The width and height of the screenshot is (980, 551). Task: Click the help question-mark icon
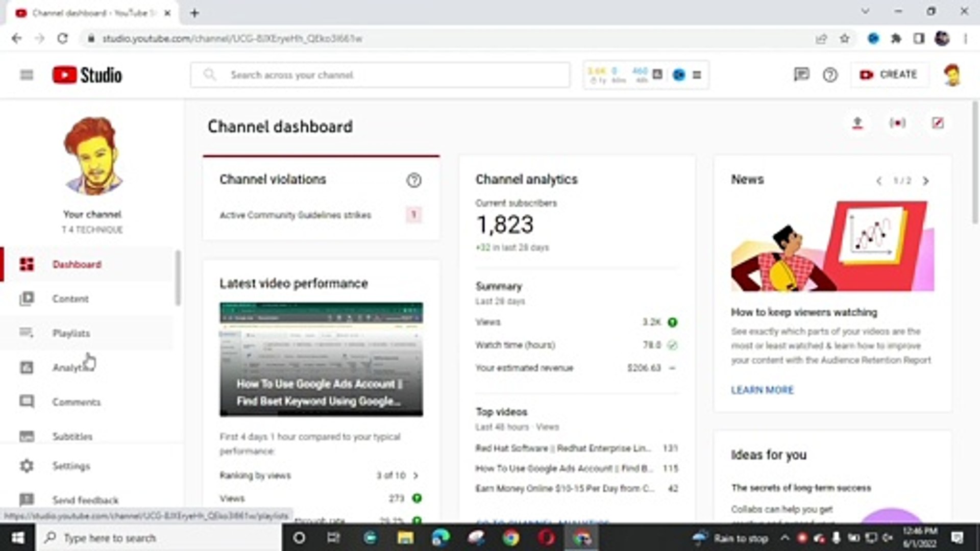click(x=829, y=75)
